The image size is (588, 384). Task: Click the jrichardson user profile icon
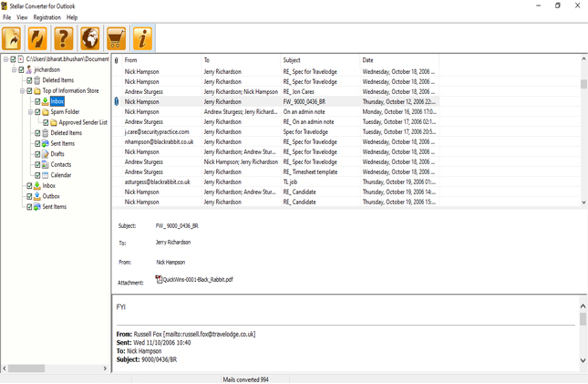(x=29, y=69)
